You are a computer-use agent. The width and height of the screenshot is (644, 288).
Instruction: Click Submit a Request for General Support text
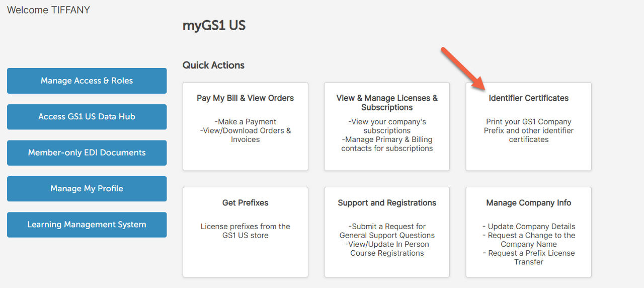387,231
